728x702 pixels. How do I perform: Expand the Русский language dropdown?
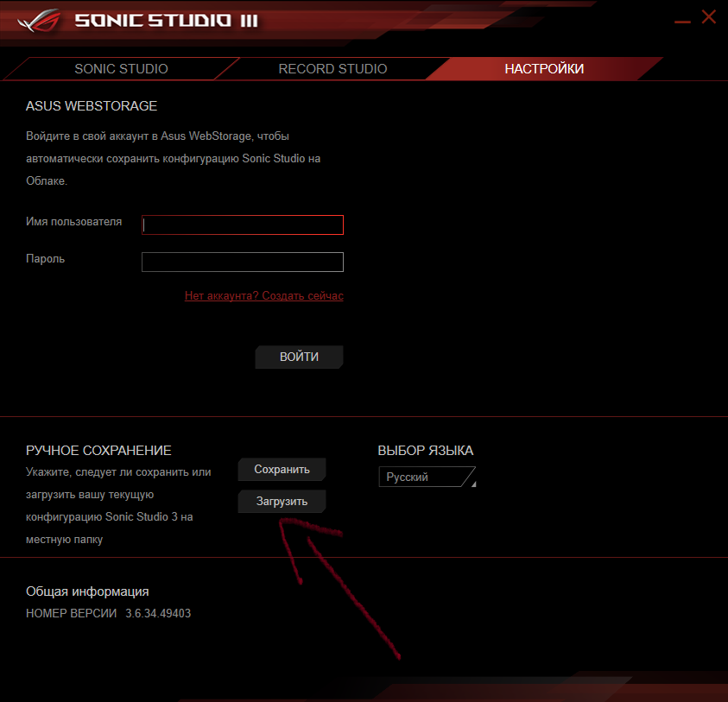point(427,477)
